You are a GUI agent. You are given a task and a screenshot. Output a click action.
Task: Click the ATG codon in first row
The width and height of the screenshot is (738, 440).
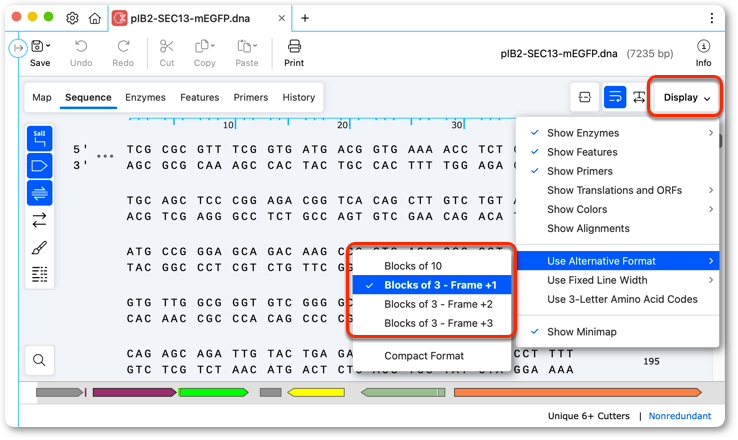coord(315,149)
